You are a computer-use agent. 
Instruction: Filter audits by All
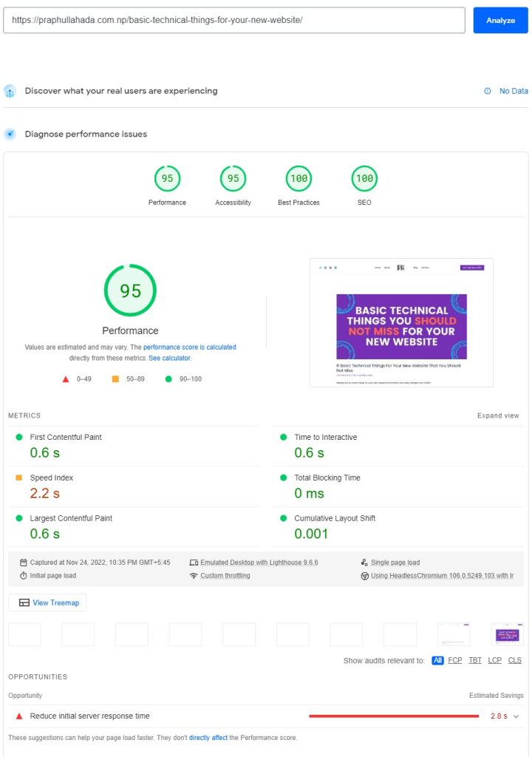tap(437, 660)
